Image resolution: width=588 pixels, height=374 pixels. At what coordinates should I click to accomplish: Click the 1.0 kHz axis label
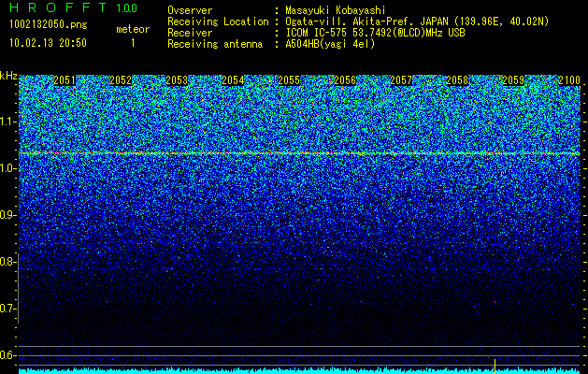pyautogui.click(x=7, y=168)
